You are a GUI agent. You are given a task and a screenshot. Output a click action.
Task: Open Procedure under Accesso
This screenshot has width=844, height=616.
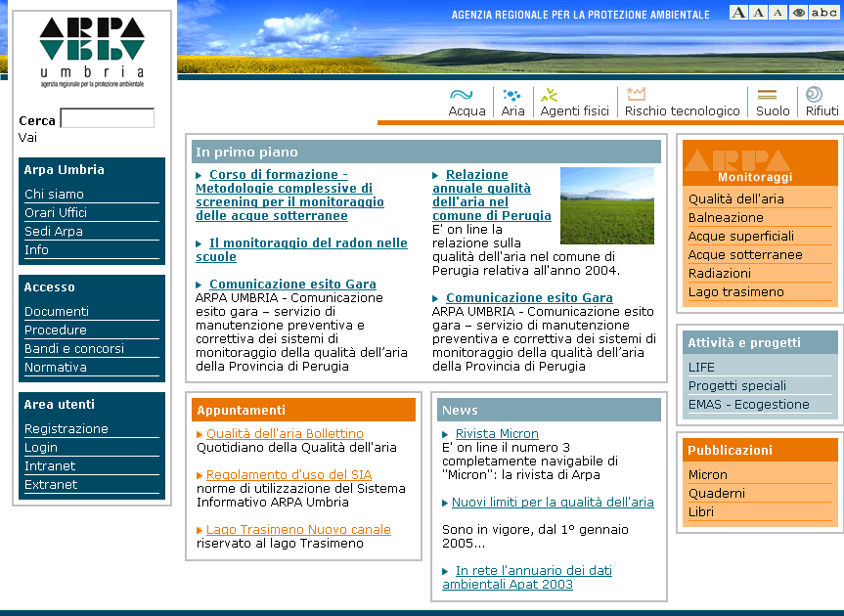(56, 330)
